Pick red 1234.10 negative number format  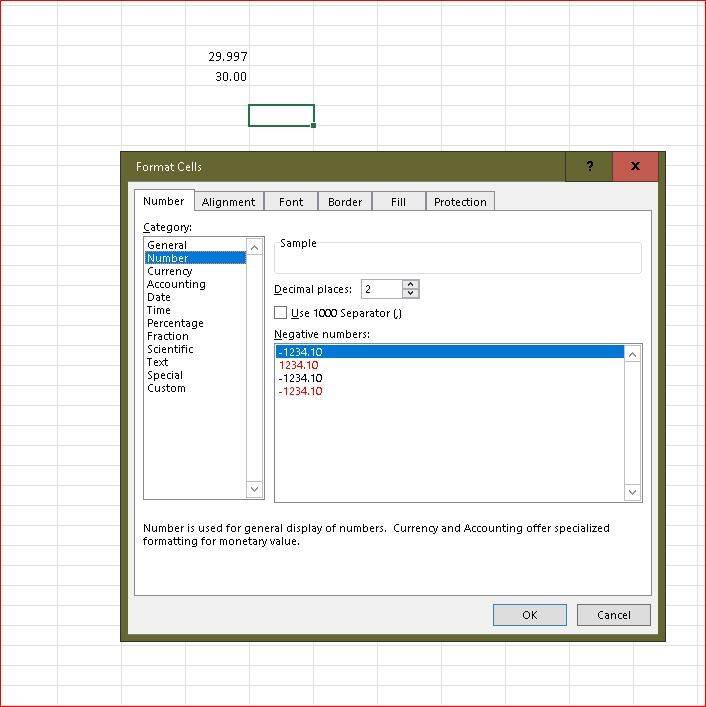click(x=299, y=365)
